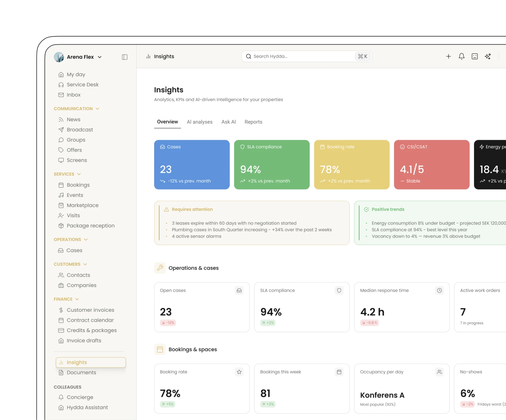Collapse the COMMUNICATION section
The image size is (506, 420).
76,109
